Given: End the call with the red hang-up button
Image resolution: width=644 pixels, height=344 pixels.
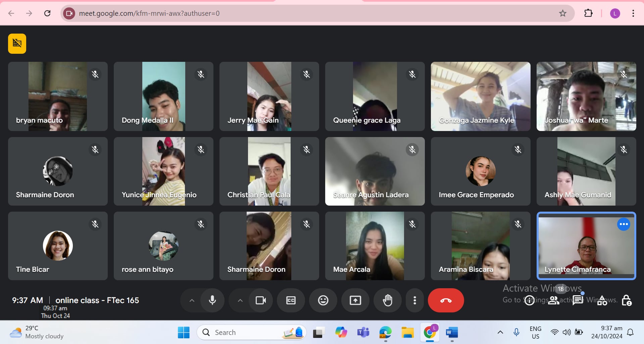Looking at the screenshot, I should (x=446, y=300).
